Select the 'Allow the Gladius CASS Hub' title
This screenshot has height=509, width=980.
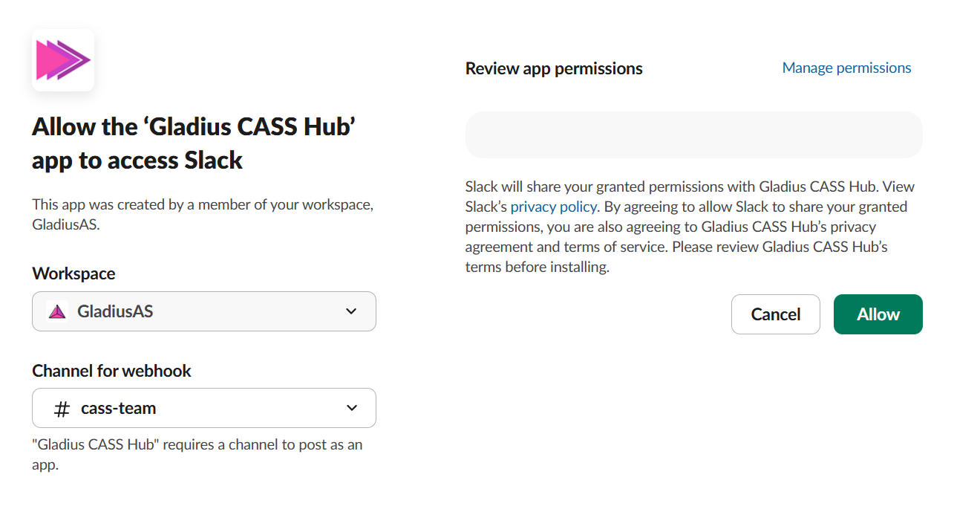point(195,143)
